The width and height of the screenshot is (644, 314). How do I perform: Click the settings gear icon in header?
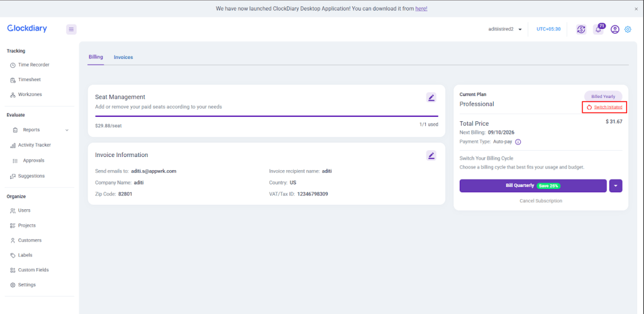pyautogui.click(x=628, y=30)
